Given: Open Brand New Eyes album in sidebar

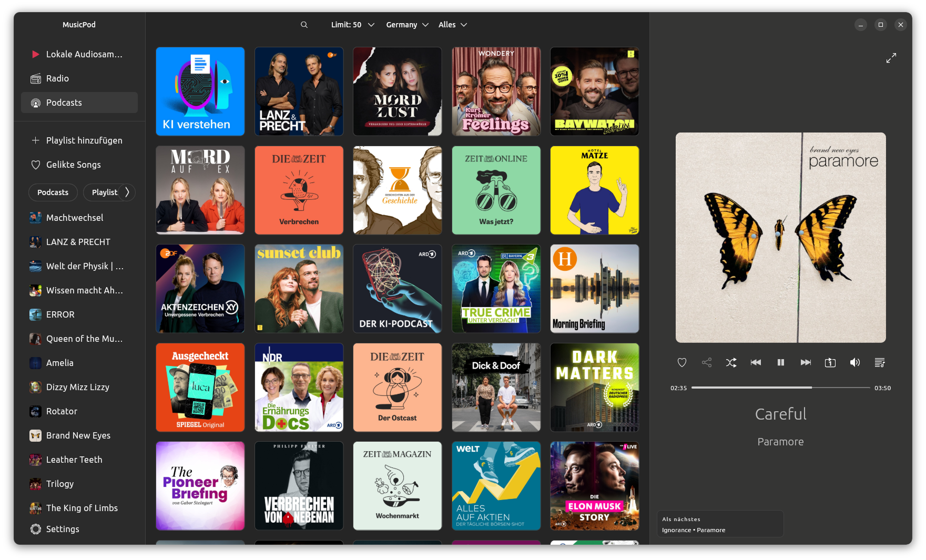Looking at the screenshot, I should point(79,435).
